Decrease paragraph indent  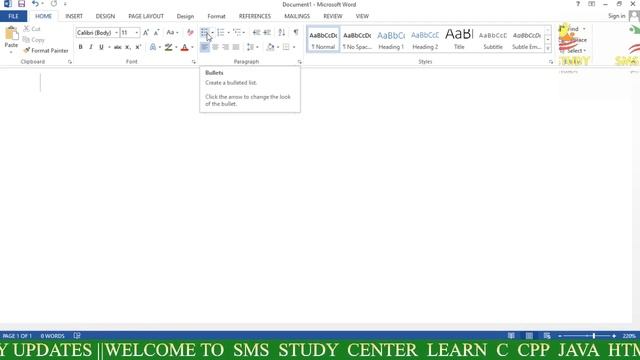[256, 32]
